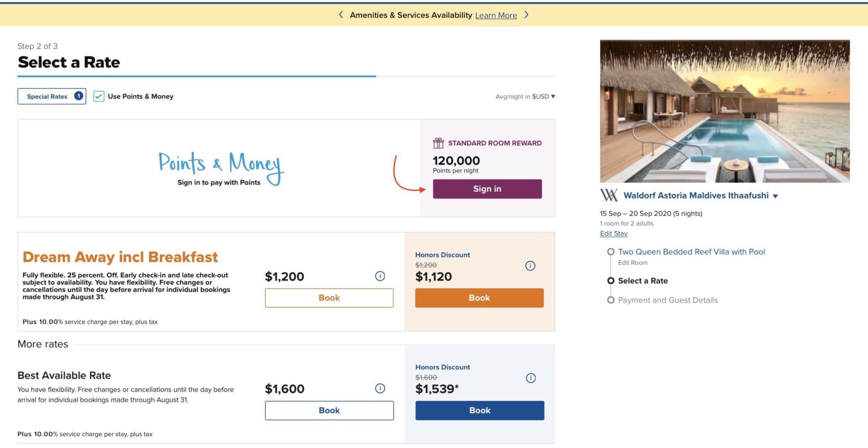Book Dream Away rate at $1,200
This screenshot has width=868, height=448.
329,298
